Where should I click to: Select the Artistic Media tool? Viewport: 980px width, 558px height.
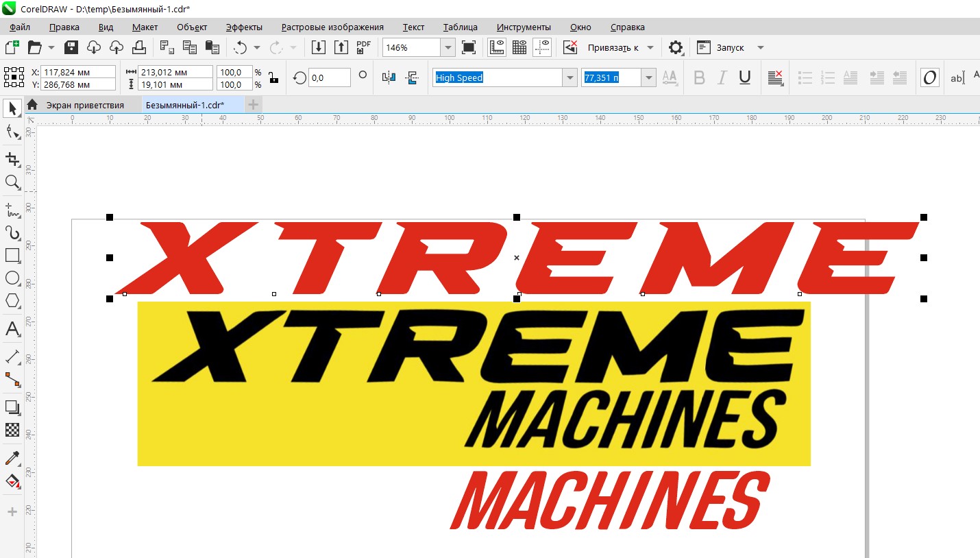click(12, 232)
